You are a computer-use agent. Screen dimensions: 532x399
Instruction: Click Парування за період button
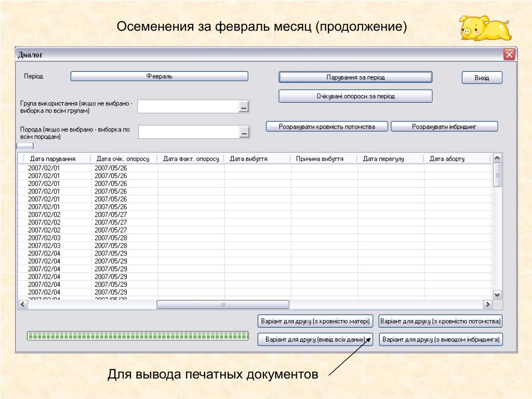pyautogui.click(x=355, y=77)
